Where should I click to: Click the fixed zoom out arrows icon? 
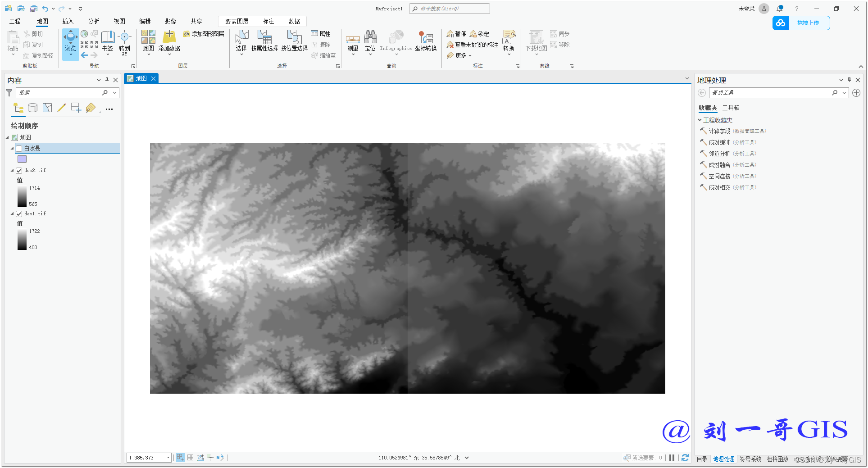(x=94, y=45)
